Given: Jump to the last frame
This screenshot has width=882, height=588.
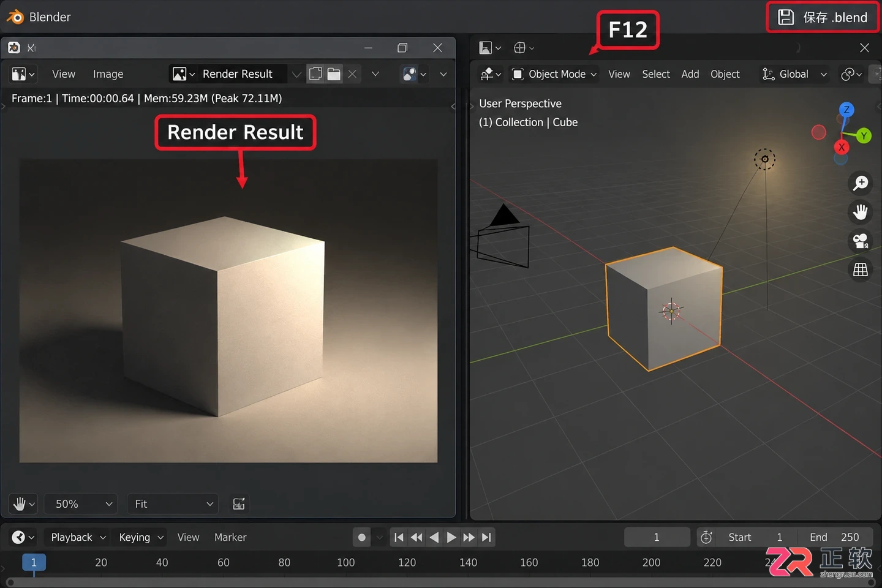Looking at the screenshot, I should pyautogui.click(x=486, y=538).
